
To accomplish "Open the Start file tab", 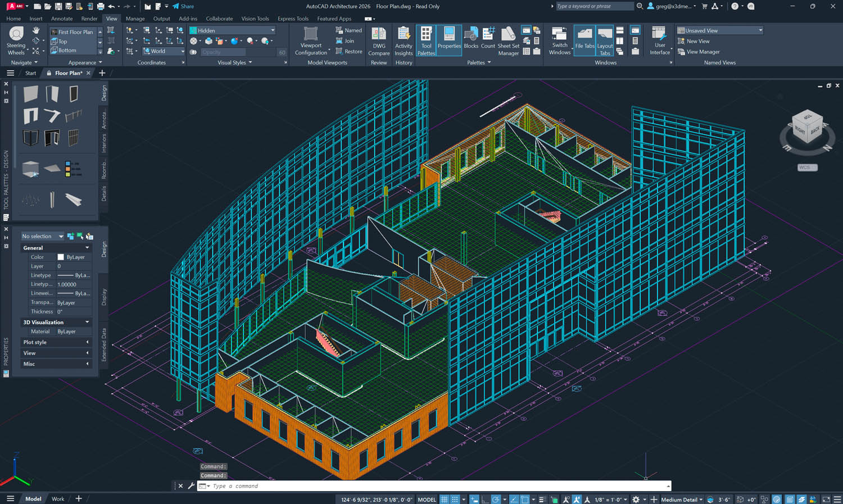I will coord(30,73).
